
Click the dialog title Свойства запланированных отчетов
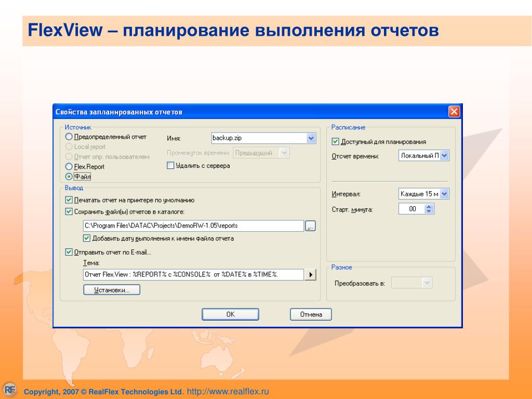click(119, 112)
